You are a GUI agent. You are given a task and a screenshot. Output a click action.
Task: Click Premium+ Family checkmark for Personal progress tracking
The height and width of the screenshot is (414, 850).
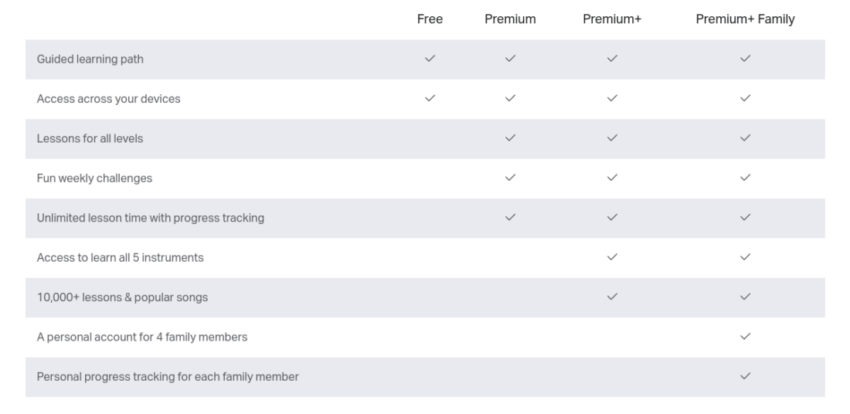click(745, 376)
